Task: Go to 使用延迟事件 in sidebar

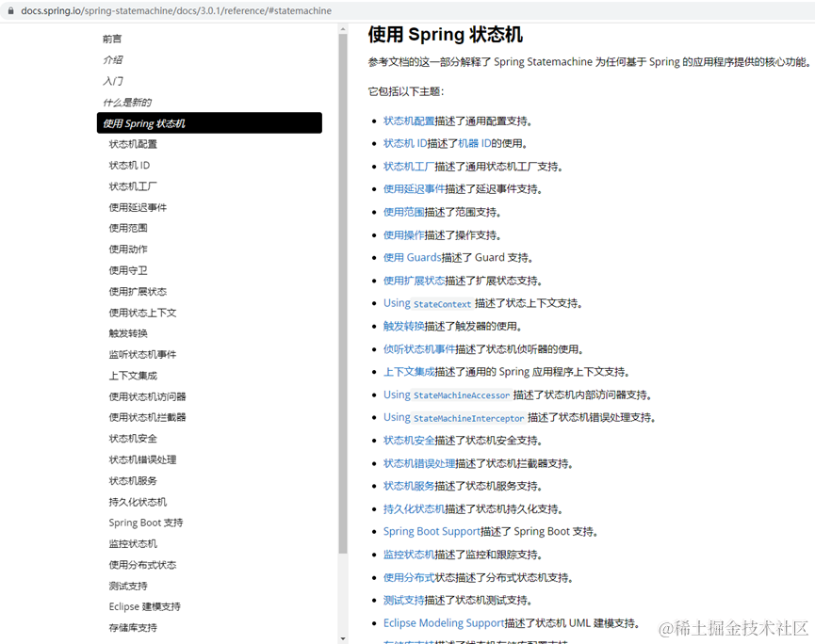Action: point(138,208)
